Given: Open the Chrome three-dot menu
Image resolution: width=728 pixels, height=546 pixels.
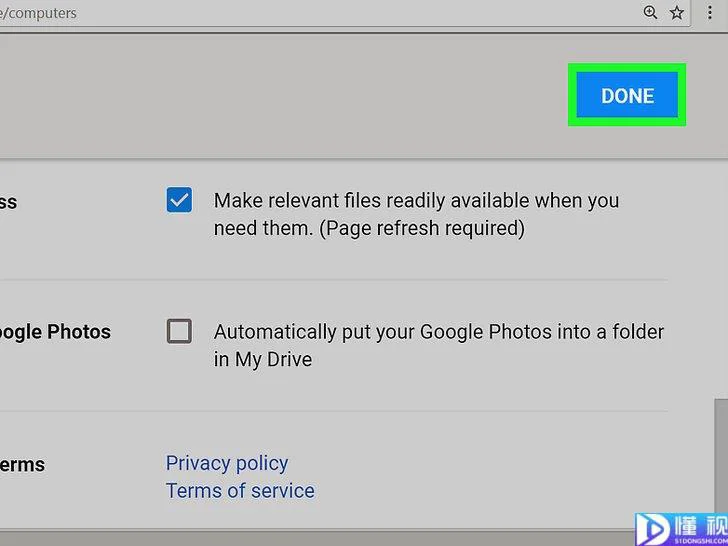Looking at the screenshot, I should 709,13.
